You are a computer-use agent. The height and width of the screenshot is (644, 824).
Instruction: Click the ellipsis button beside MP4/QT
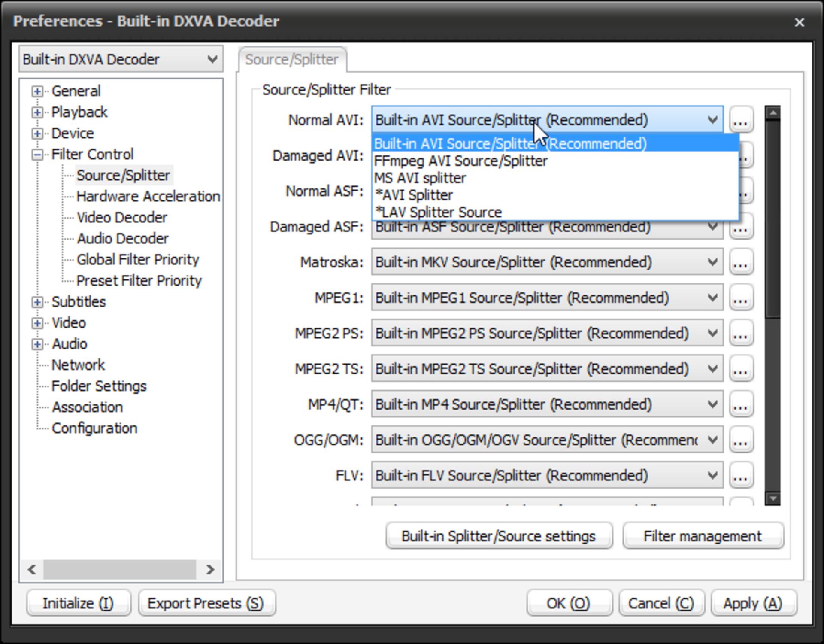[x=741, y=404]
